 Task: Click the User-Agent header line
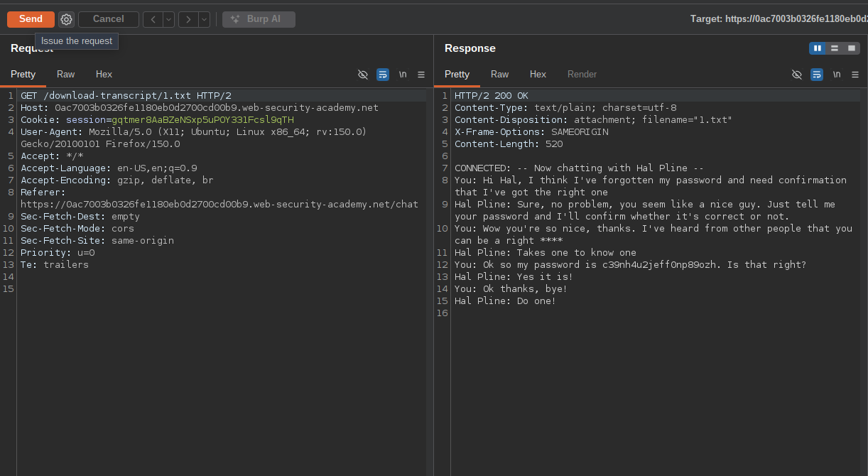pyautogui.click(x=193, y=138)
